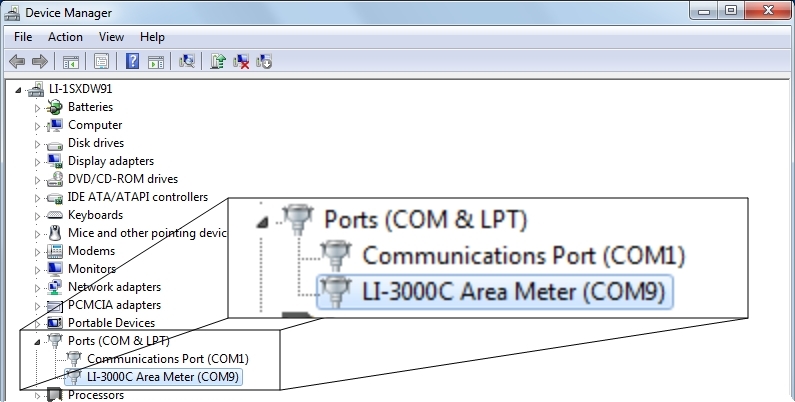Screen dimensions: 795x402
Task: Click the IDE ATA/ATAPI controllers icon
Action: pyautogui.click(x=54, y=197)
